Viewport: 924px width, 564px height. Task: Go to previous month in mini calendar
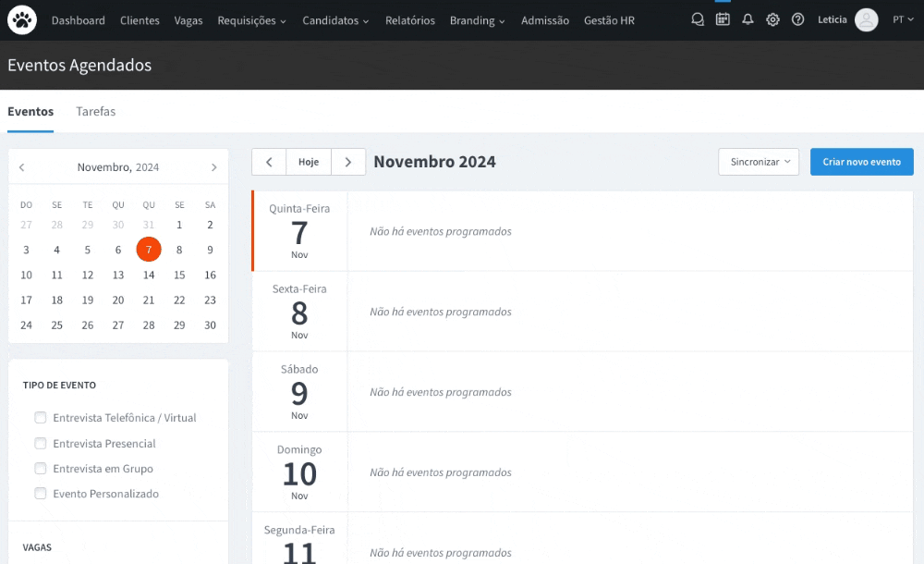point(22,167)
